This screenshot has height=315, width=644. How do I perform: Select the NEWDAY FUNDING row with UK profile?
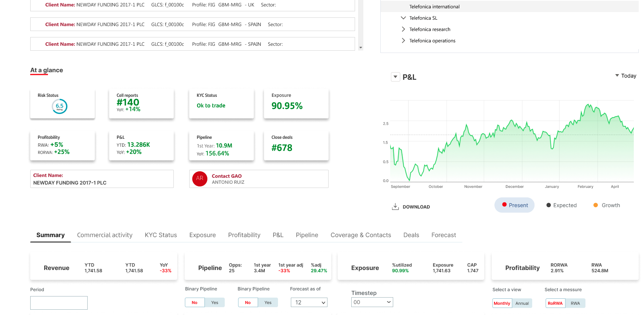click(x=193, y=5)
